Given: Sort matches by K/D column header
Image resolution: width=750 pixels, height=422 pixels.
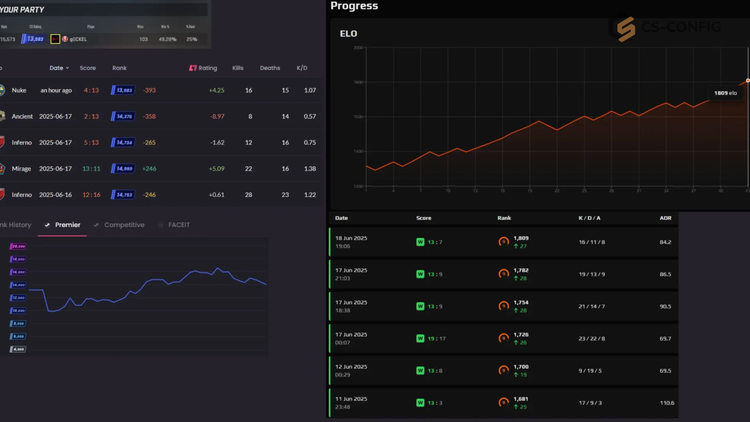Looking at the screenshot, I should [302, 68].
